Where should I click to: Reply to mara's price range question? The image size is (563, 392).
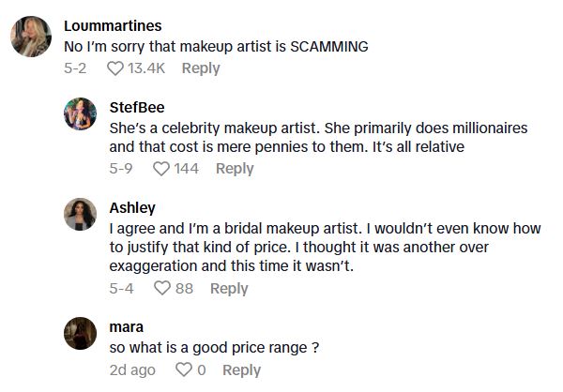point(241,370)
